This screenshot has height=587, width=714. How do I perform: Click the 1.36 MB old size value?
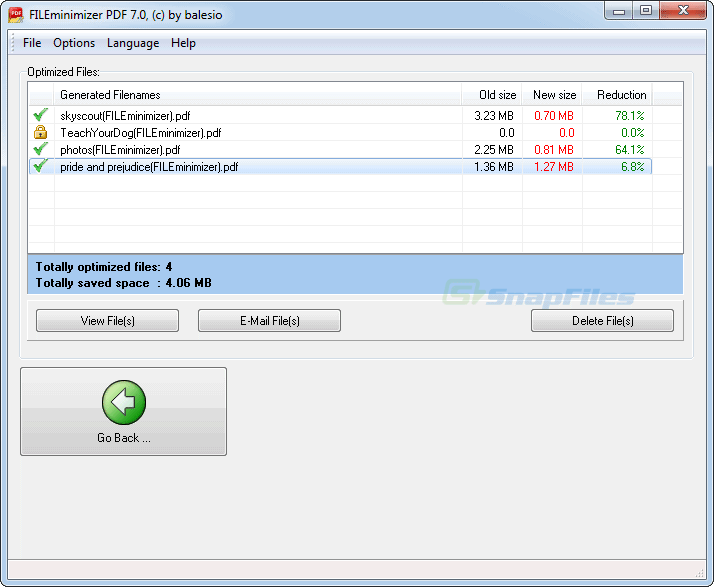[494, 167]
